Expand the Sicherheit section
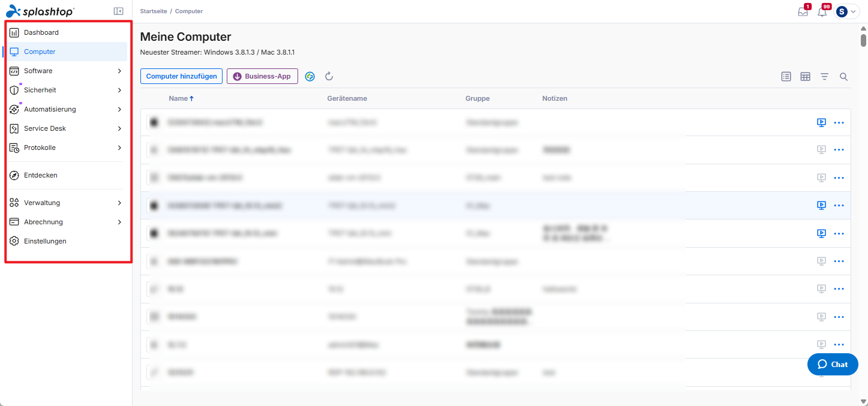Image resolution: width=868 pixels, height=406 pixels. click(66, 90)
